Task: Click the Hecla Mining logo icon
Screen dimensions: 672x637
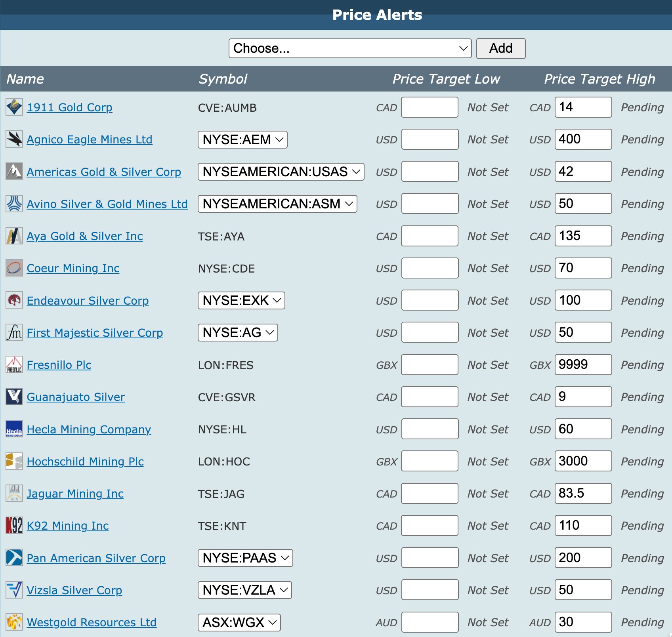Action: click(14, 429)
